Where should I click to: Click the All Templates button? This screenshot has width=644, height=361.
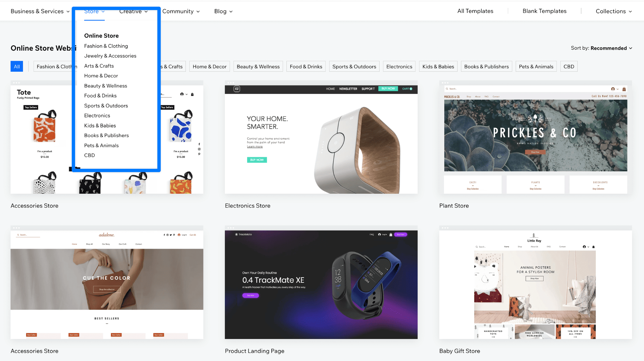tap(475, 11)
